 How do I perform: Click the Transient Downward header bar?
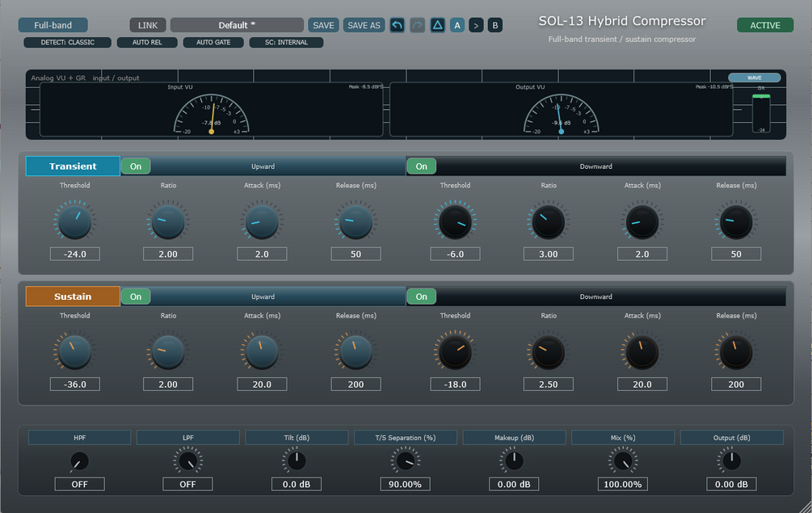coord(596,166)
